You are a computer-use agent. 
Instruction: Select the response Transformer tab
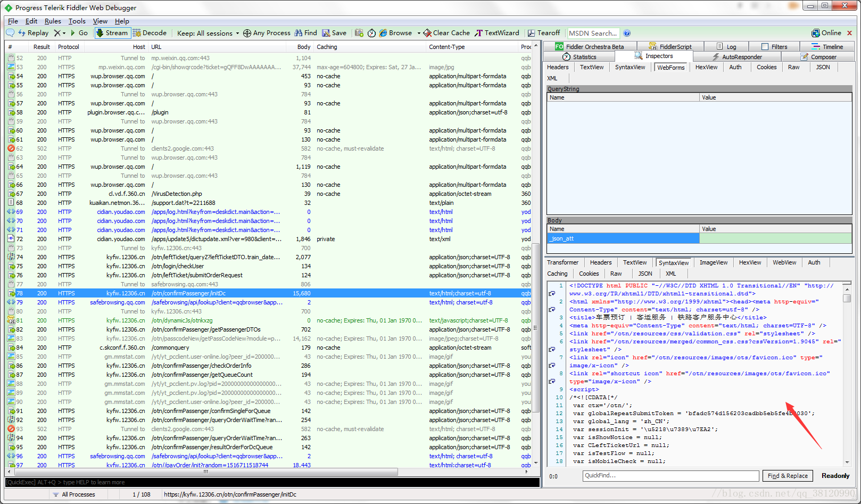click(x=562, y=262)
